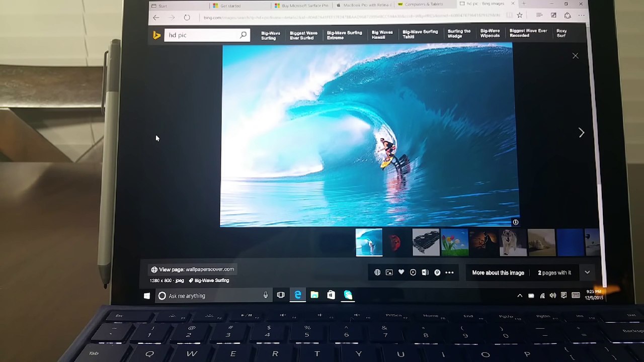
Task: Show hidden tray icons chevron
Action: click(520, 296)
